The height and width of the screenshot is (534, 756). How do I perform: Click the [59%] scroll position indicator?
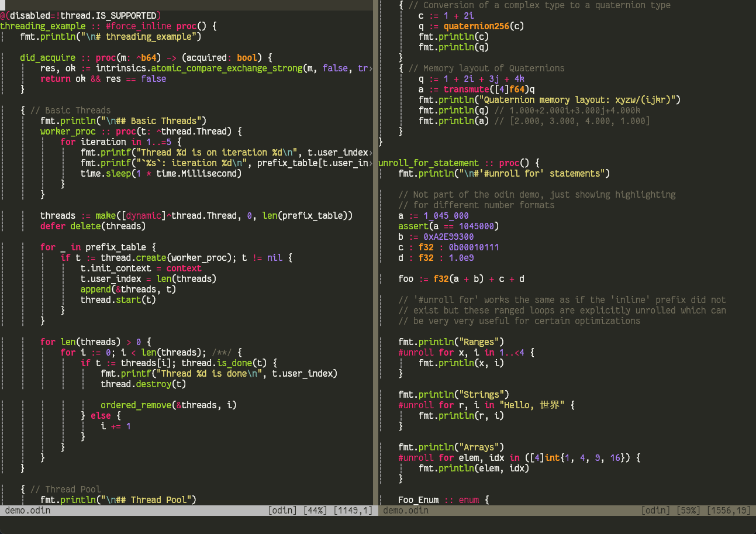click(x=689, y=510)
